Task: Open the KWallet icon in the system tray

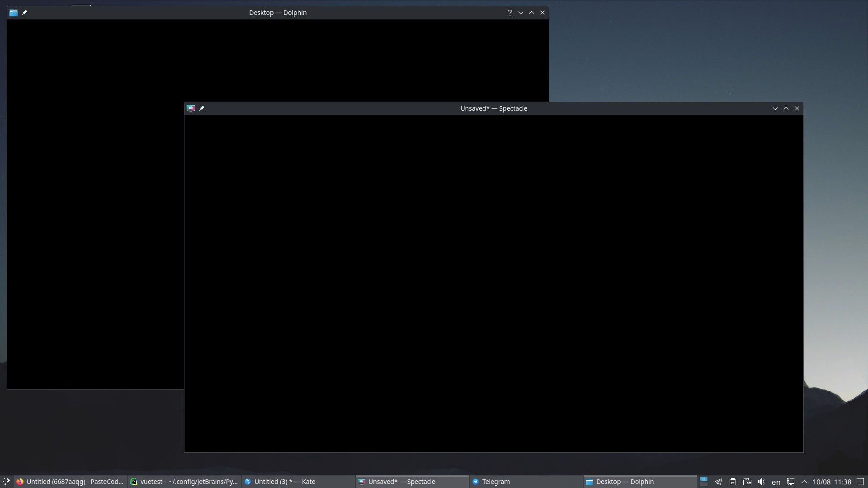Action: tap(747, 482)
